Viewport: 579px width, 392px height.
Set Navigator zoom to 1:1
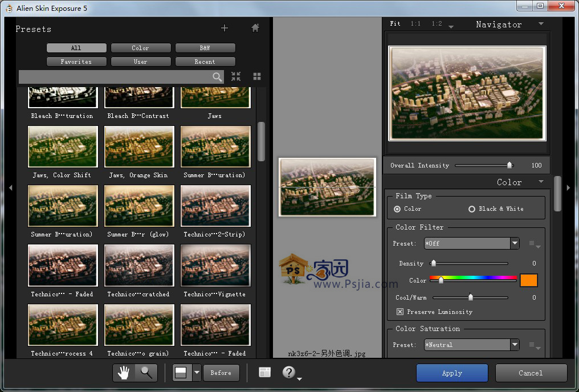click(x=416, y=23)
